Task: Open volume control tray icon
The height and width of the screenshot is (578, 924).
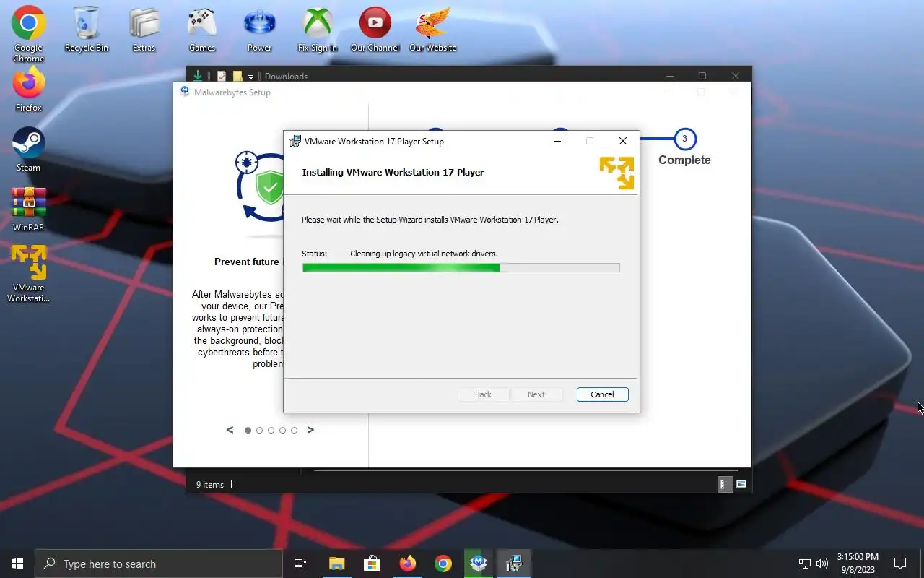Action: pyautogui.click(x=822, y=564)
